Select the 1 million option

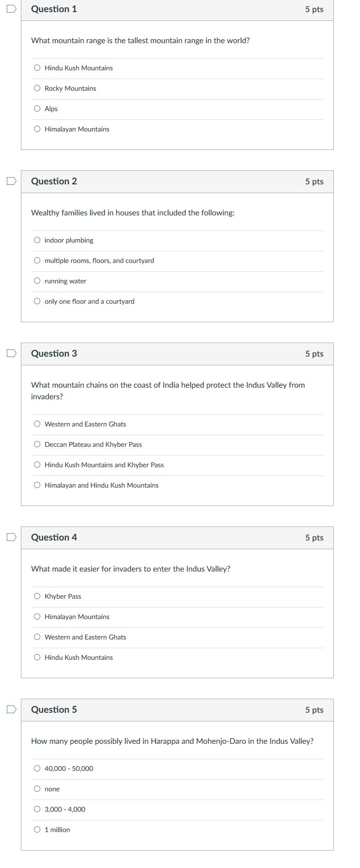(37, 830)
